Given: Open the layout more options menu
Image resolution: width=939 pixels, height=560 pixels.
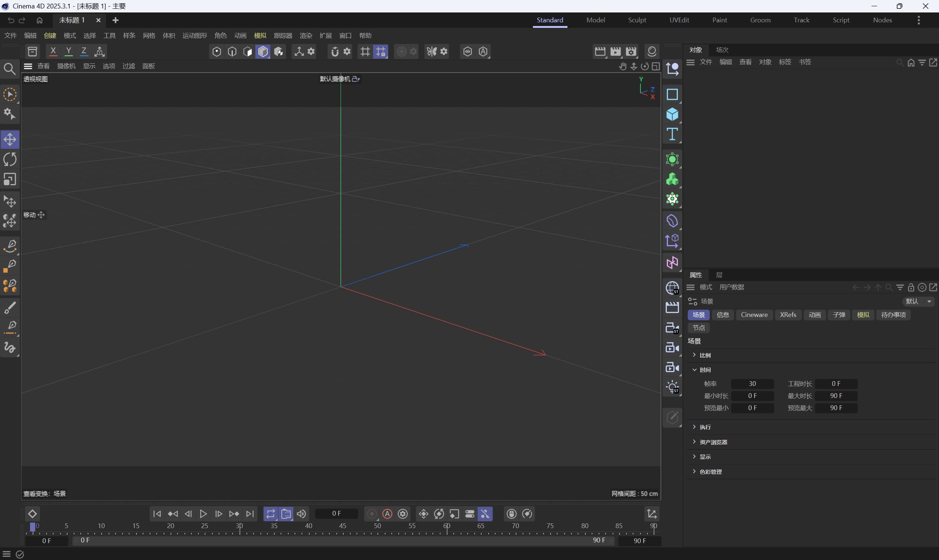Looking at the screenshot, I should [918, 20].
